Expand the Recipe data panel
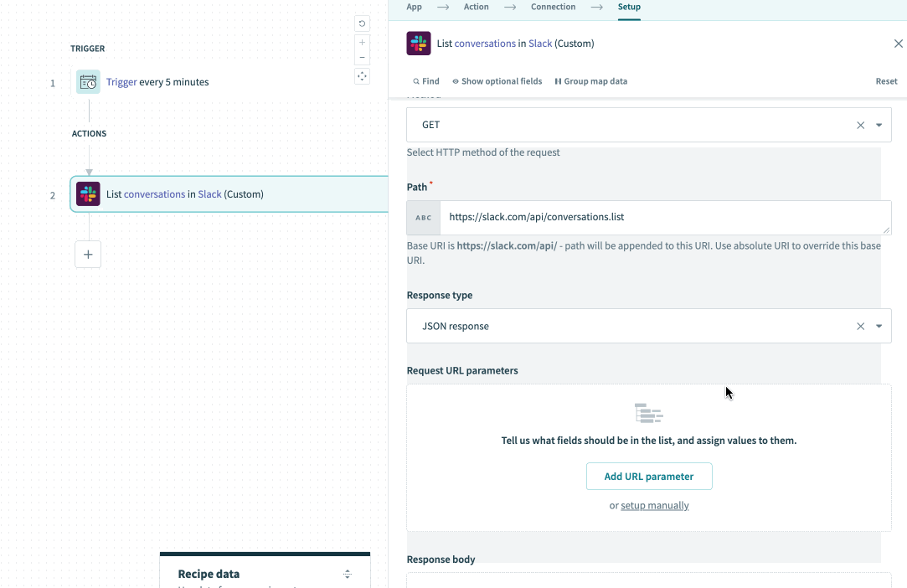The width and height of the screenshot is (907, 588). (347, 574)
